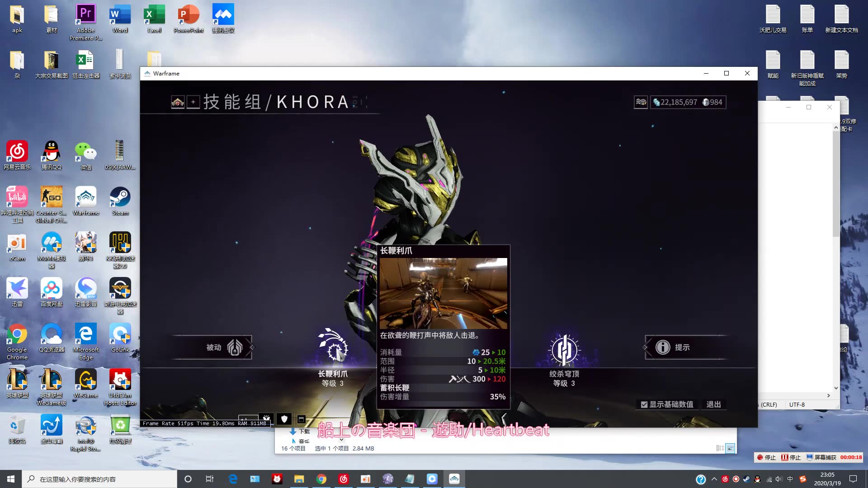
Task: Open the Microsoft Edge desktop icon
Action: pyautogui.click(x=85, y=342)
